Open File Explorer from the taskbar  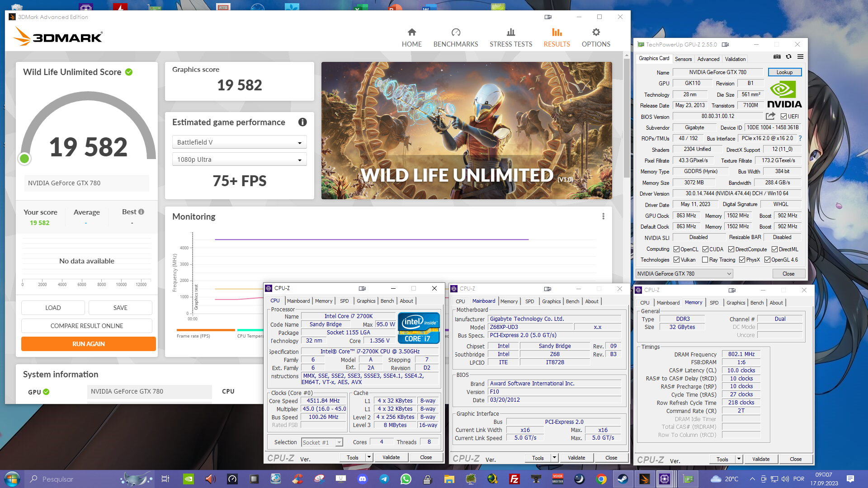coord(449,479)
